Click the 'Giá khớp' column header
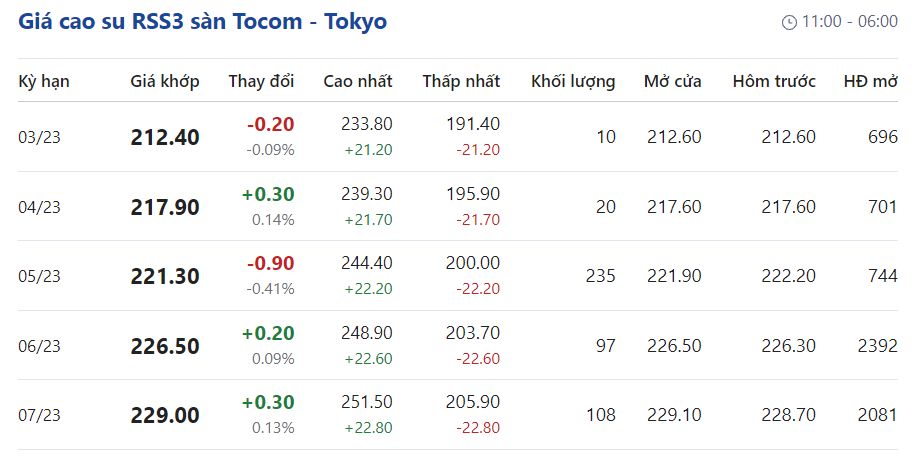This screenshot has width=917, height=457. 165,81
